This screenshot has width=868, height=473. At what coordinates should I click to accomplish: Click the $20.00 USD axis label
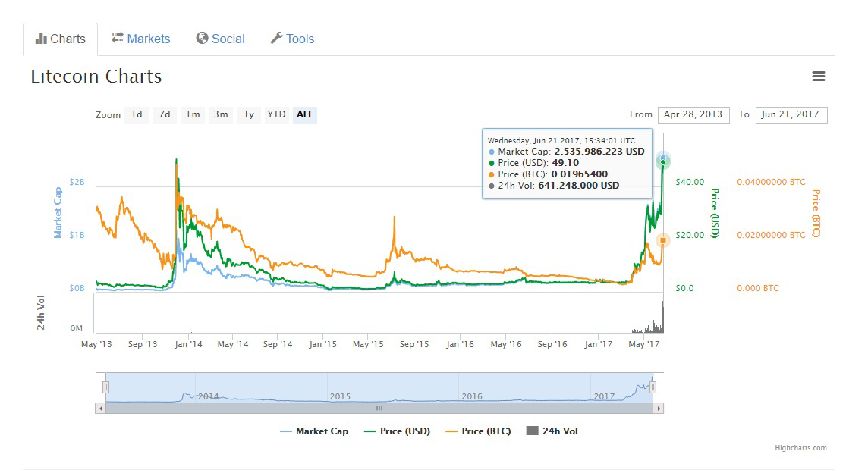690,235
